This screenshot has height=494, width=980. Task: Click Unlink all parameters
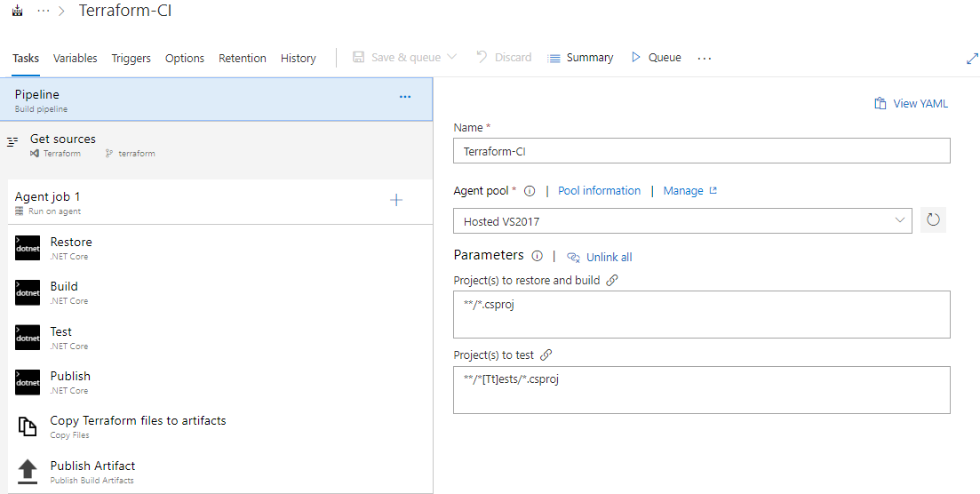(609, 257)
